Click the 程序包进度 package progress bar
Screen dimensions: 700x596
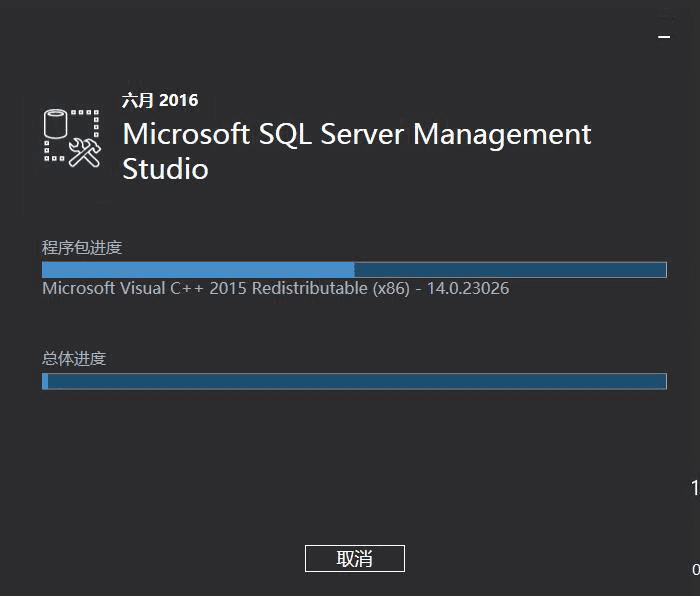coord(354,270)
